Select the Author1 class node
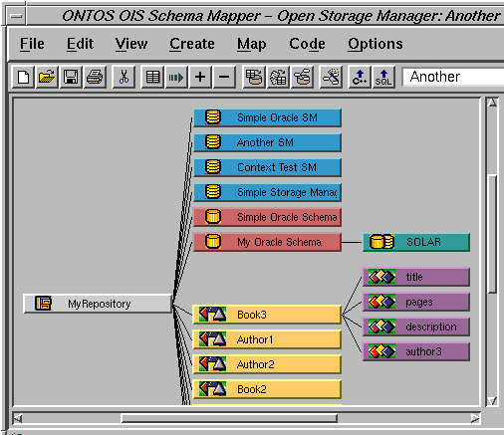504x435 pixels. [267, 339]
